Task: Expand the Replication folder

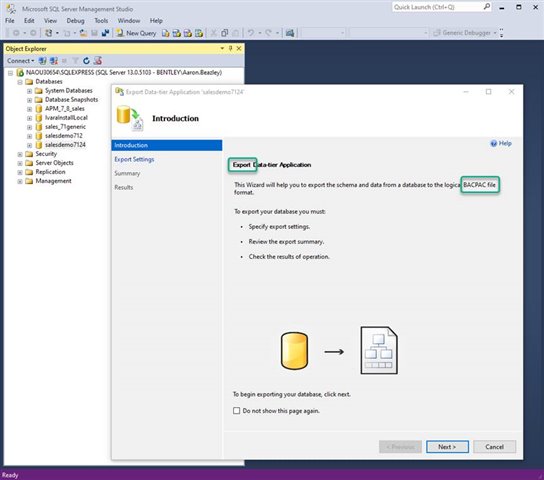Action: tap(20, 172)
